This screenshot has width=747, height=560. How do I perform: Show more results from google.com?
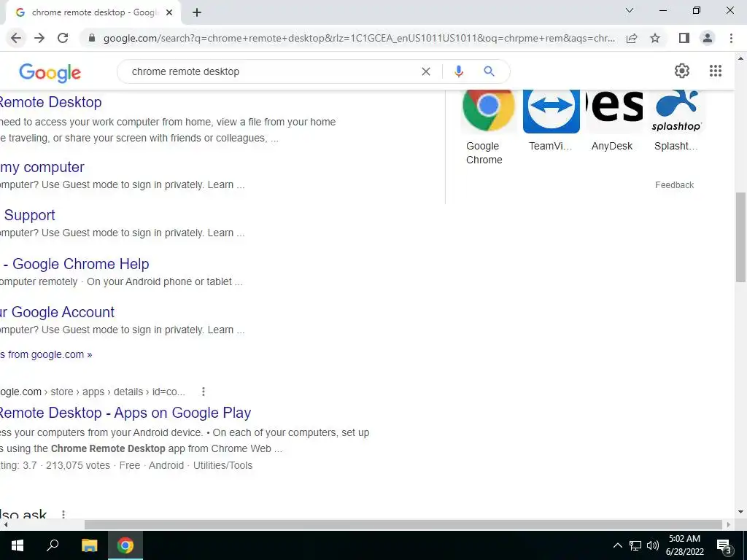(46, 354)
